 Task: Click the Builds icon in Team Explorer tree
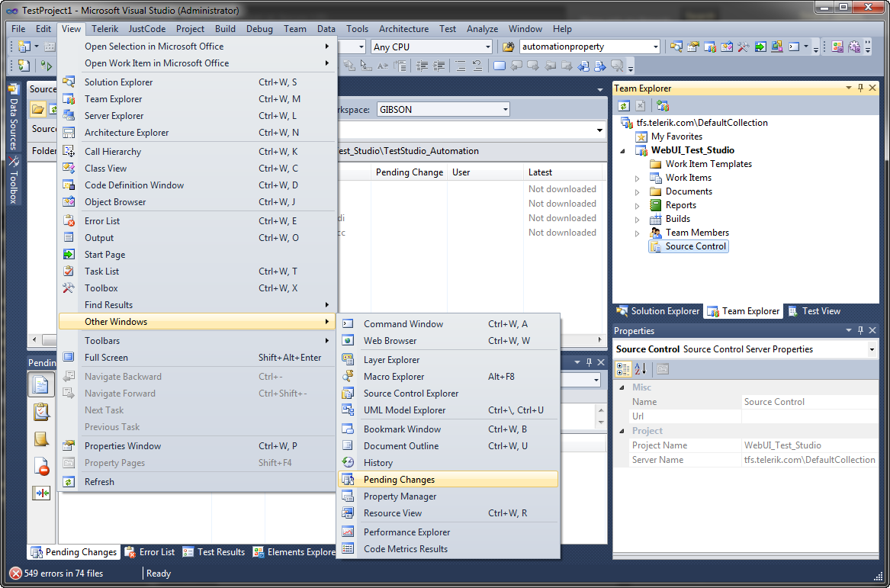(656, 219)
